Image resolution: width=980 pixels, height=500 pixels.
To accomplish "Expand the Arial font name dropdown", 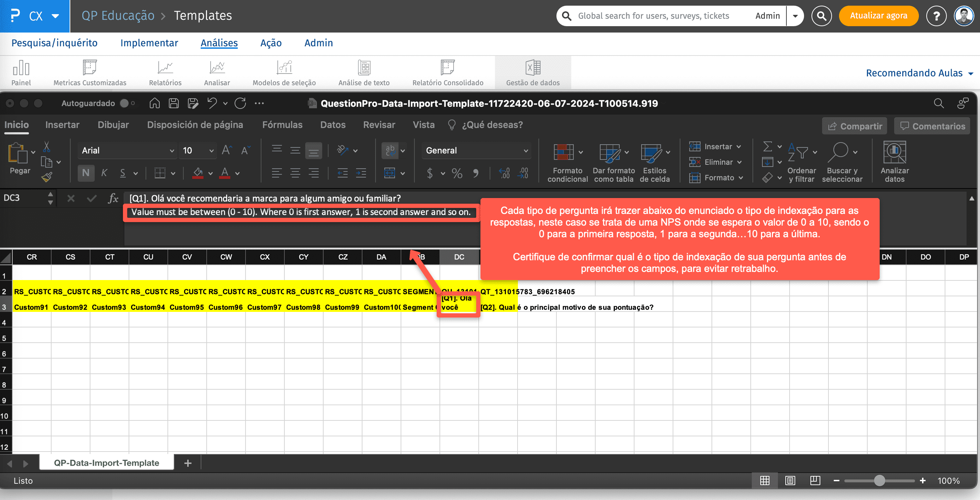I will 172,150.
